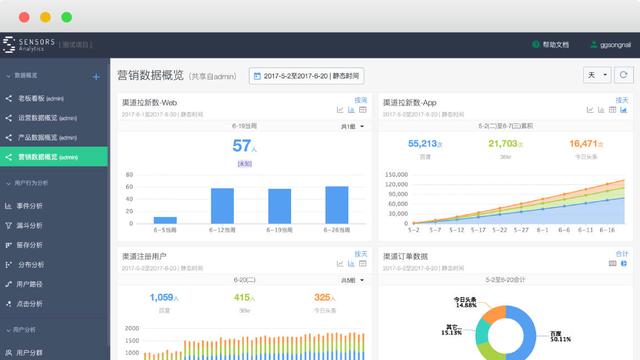640x360 pixels.
Task: Click the 6-12当周 bar in Web chart
Action: tap(222, 206)
